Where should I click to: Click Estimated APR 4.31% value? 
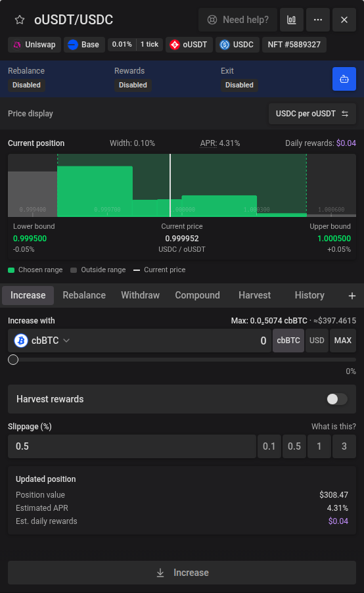[338, 508]
